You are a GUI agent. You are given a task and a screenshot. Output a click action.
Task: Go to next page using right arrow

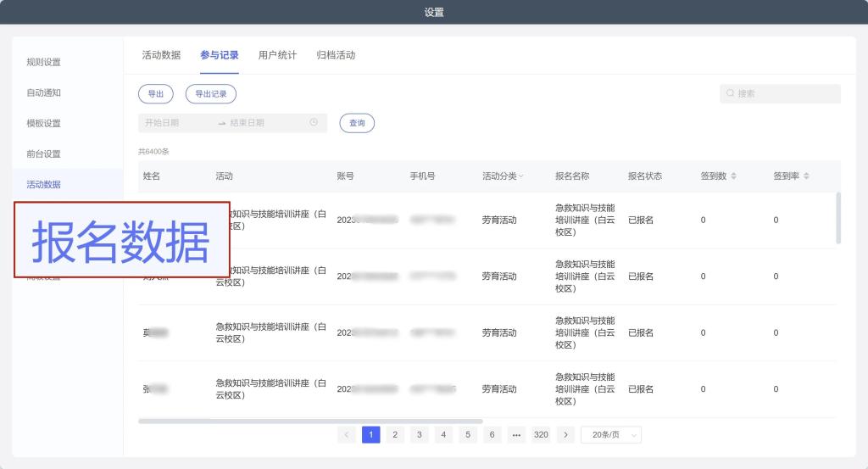566,434
